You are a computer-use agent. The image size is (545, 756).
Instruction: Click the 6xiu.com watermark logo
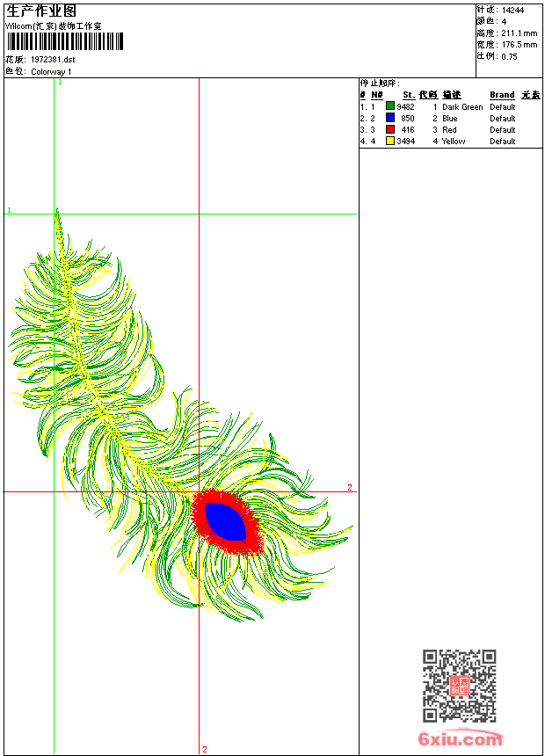point(460,739)
